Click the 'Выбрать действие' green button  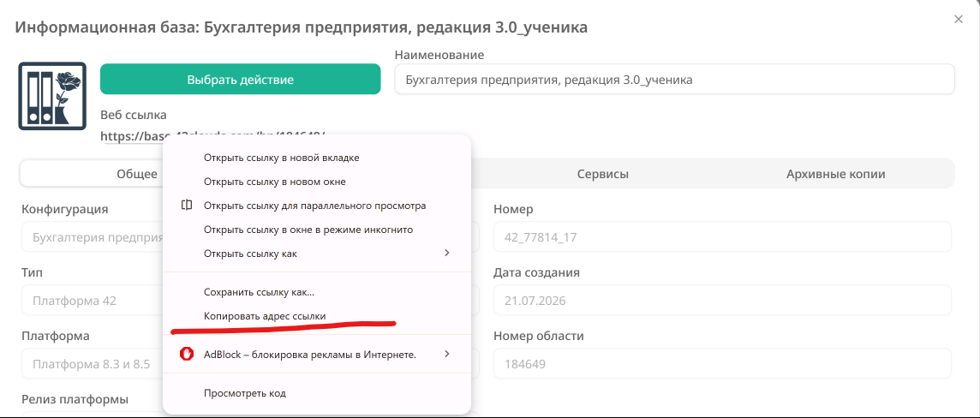240,80
